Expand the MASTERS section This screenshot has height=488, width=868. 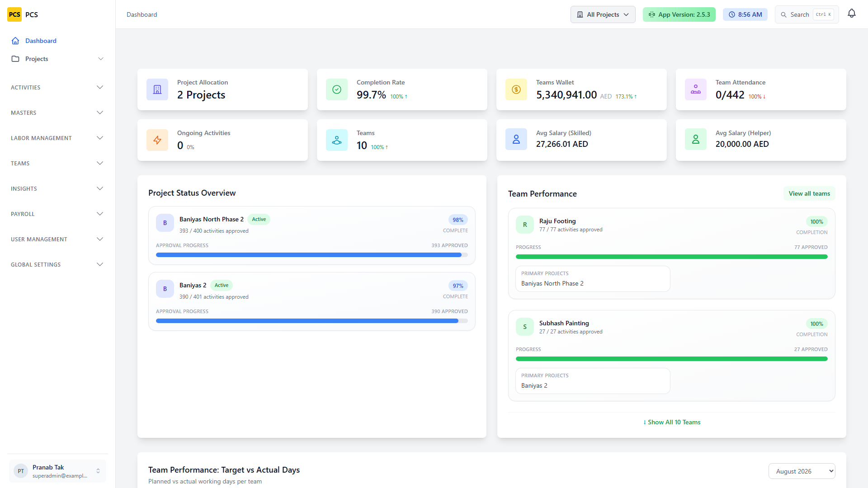[x=57, y=113]
